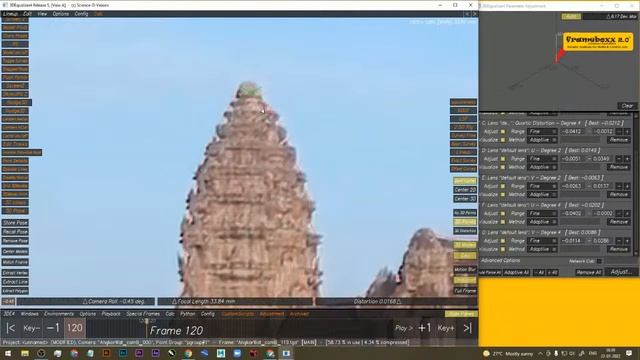Open Method dropdown for U - Degree 2

tap(542, 167)
